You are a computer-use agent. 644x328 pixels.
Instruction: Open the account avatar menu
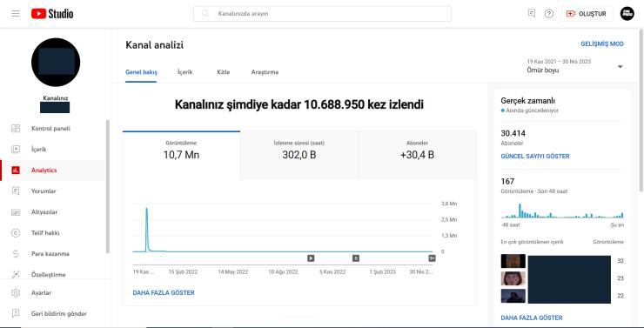[x=627, y=14]
